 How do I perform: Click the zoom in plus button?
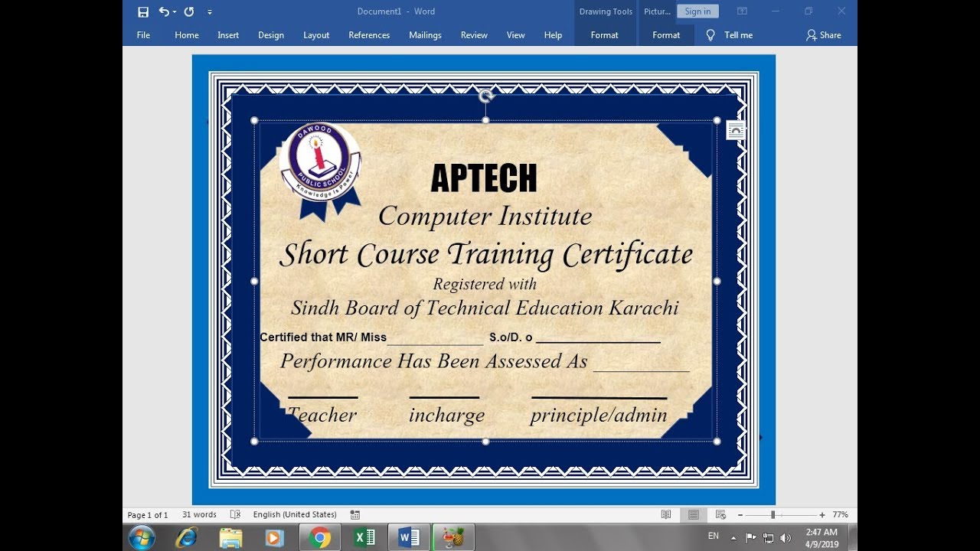[822, 515]
